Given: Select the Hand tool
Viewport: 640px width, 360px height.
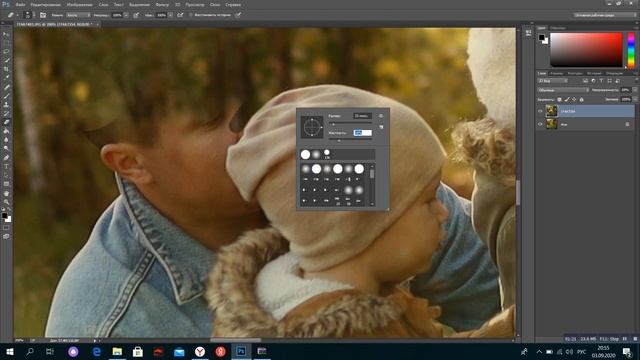Looking at the screenshot, I should (x=6, y=193).
